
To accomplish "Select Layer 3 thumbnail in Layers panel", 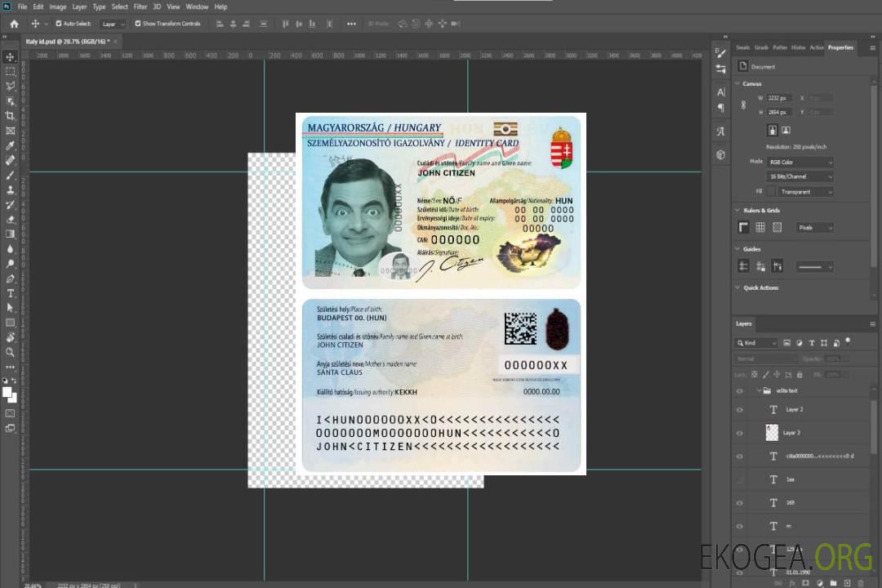I will point(772,433).
